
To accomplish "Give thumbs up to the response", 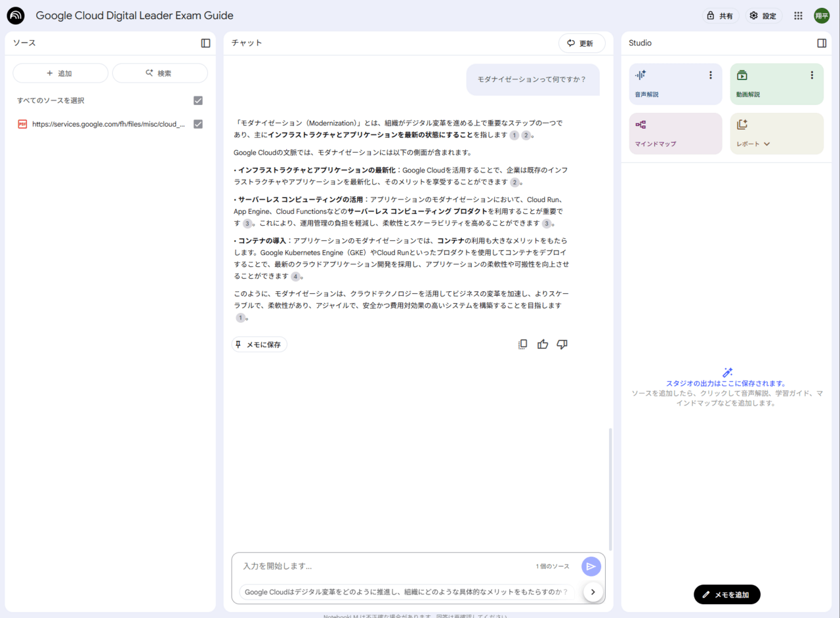I will coord(543,344).
